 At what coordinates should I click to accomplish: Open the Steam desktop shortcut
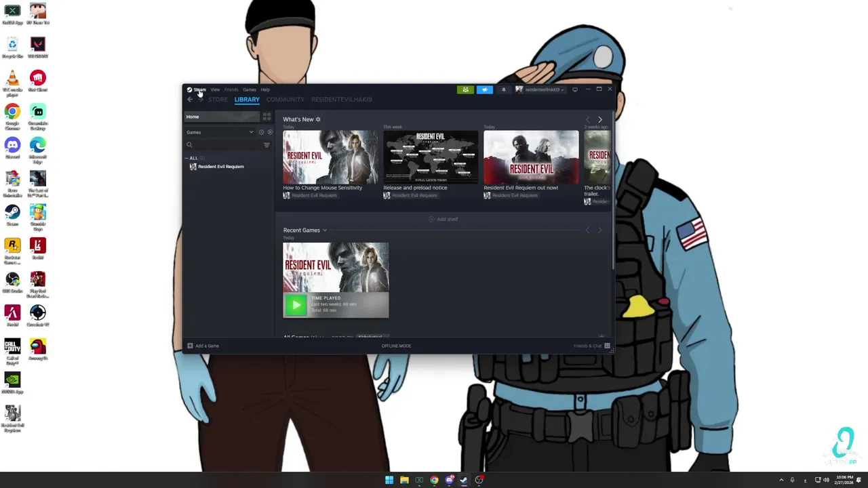[x=12, y=215]
